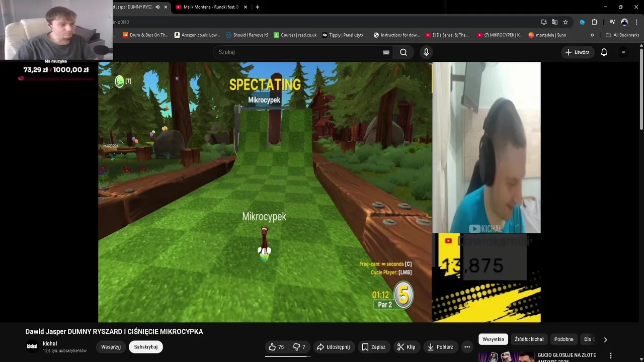
Task: Open Should I Remove It? bookmark
Action: [x=247, y=35]
